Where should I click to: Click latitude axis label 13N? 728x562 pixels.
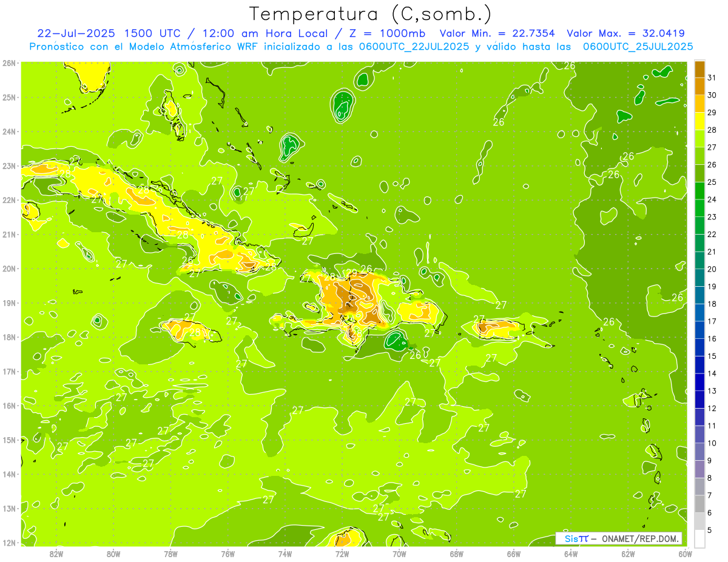[9, 509]
